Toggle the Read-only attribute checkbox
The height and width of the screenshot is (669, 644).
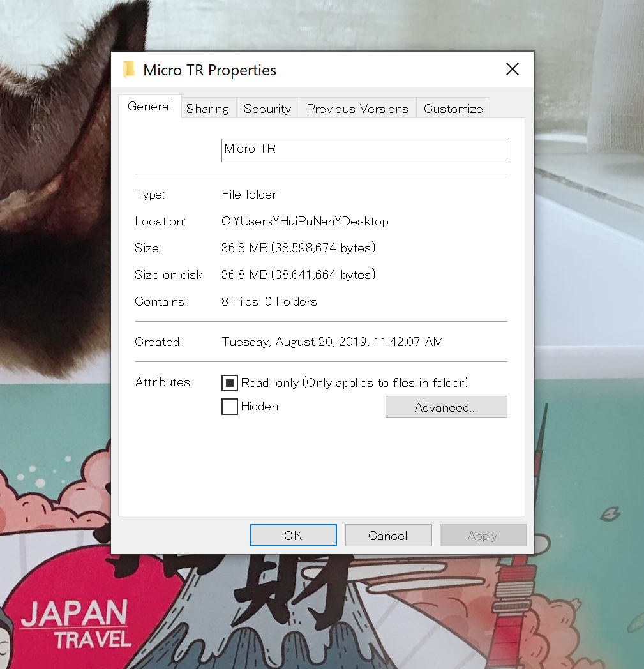click(229, 383)
